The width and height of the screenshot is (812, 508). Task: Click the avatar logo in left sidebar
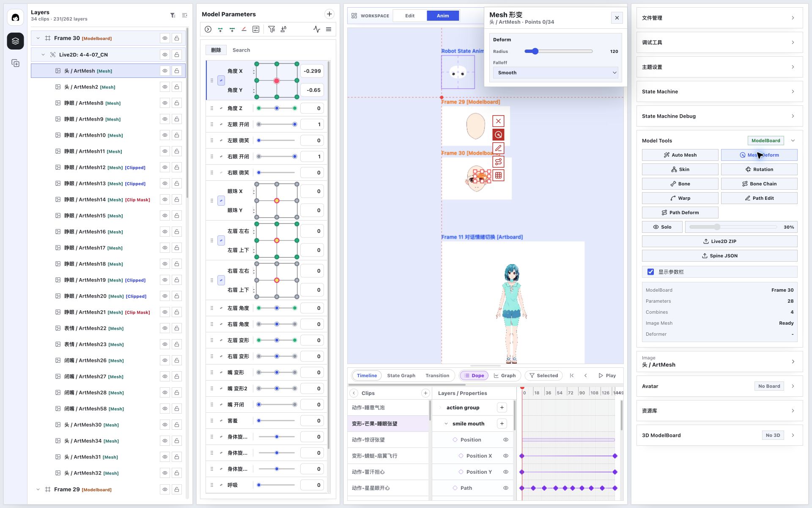point(15,17)
